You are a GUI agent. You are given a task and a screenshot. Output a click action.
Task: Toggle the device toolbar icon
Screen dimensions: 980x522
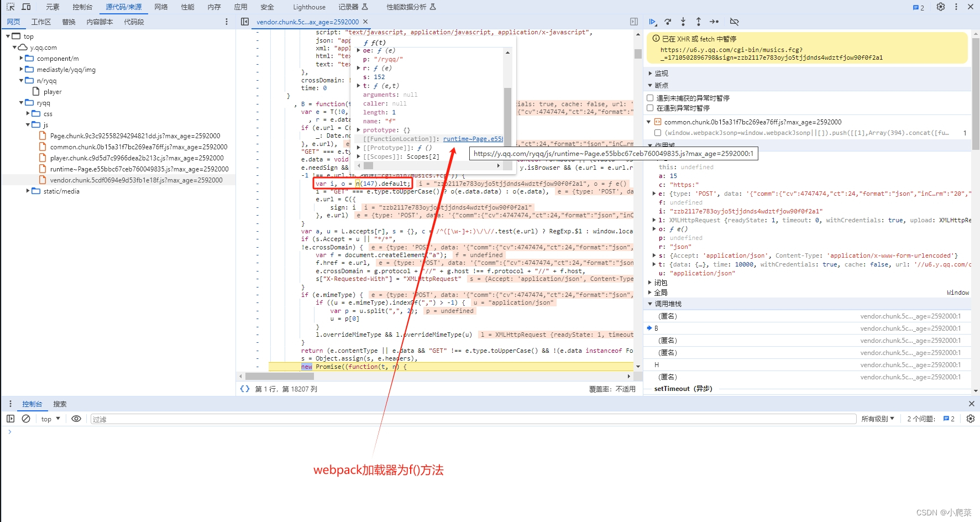[x=26, y=7]
